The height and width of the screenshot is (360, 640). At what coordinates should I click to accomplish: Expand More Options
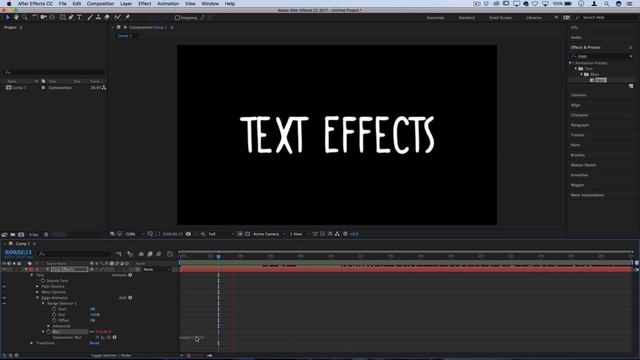tap(37, 292)
